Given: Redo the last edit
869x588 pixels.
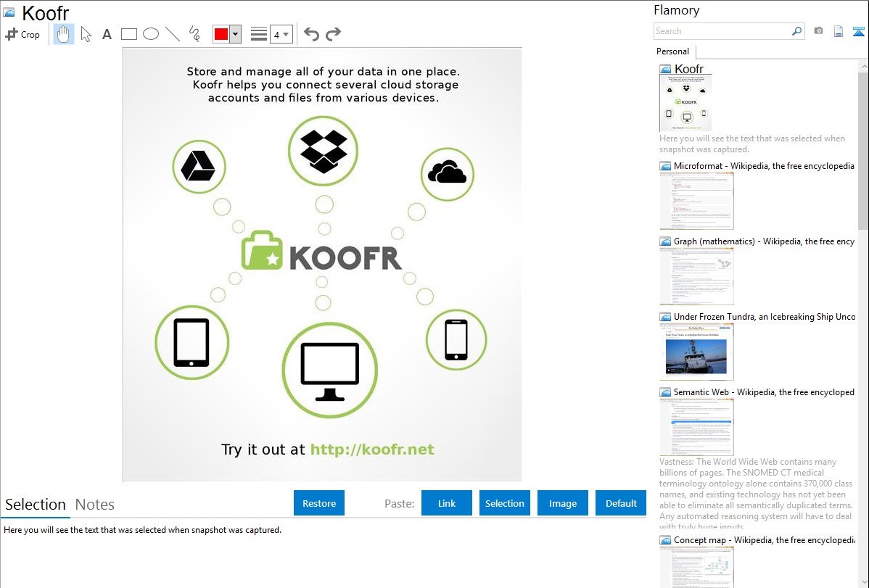Looking at the screenshot, I should (x=333, y=34).
